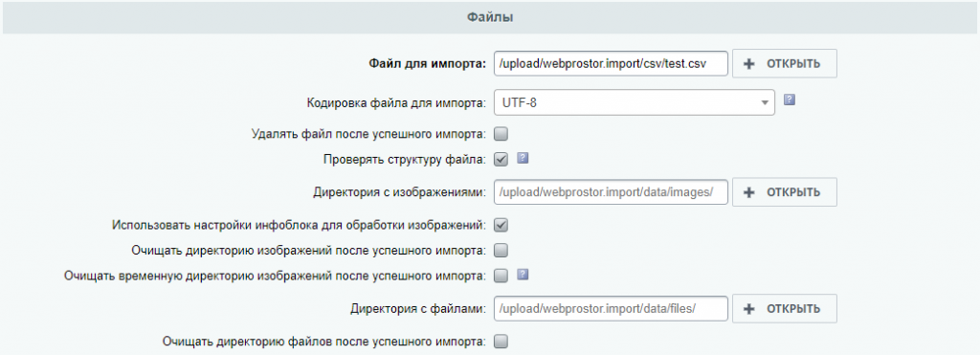The image size is (980, 355).
Task: Click the 'Файл для импорта:' label
Action: 427,63
